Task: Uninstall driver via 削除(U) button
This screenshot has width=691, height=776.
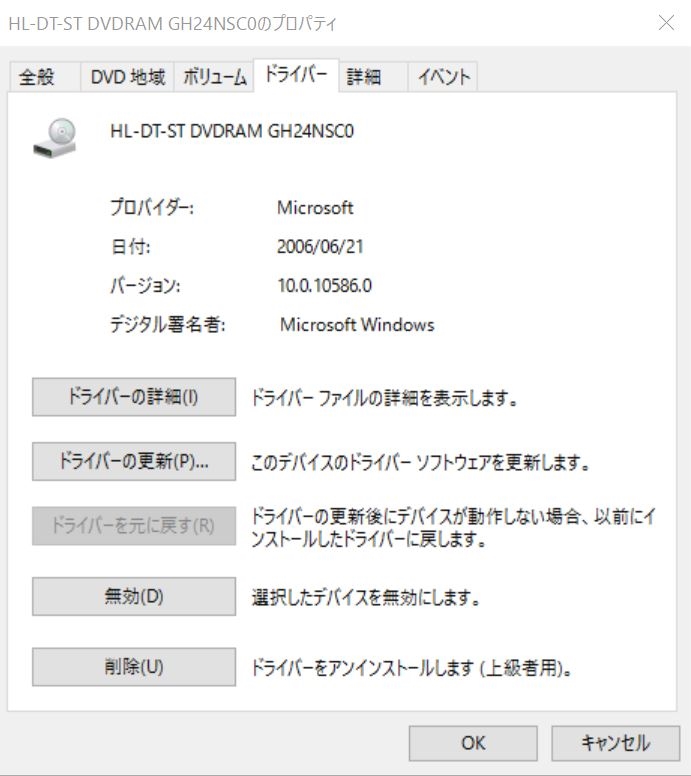Action: (134, 667)
